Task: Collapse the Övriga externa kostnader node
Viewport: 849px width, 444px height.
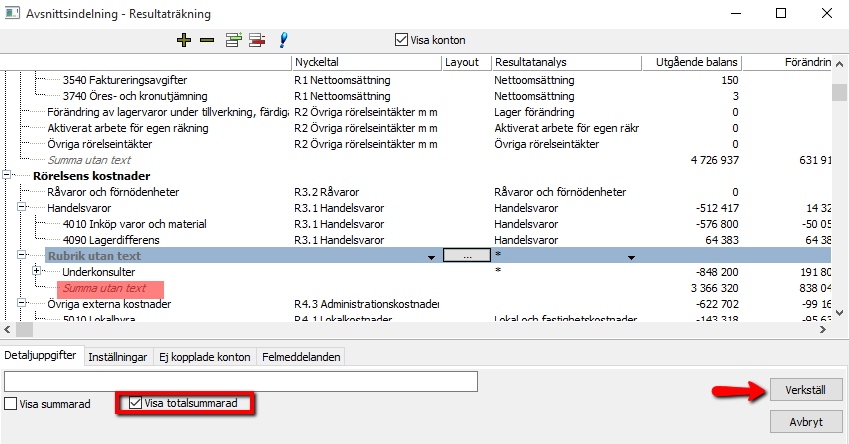Action: [21, 303]
